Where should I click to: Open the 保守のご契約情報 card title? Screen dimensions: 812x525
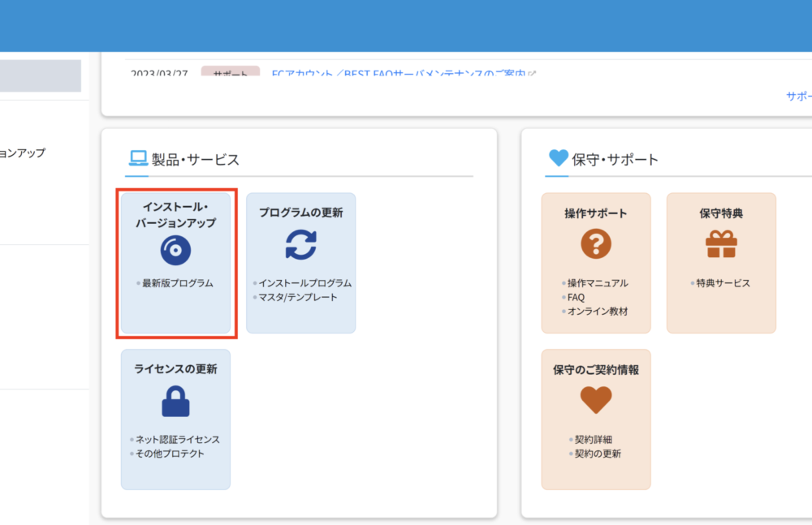click(596, 370)
